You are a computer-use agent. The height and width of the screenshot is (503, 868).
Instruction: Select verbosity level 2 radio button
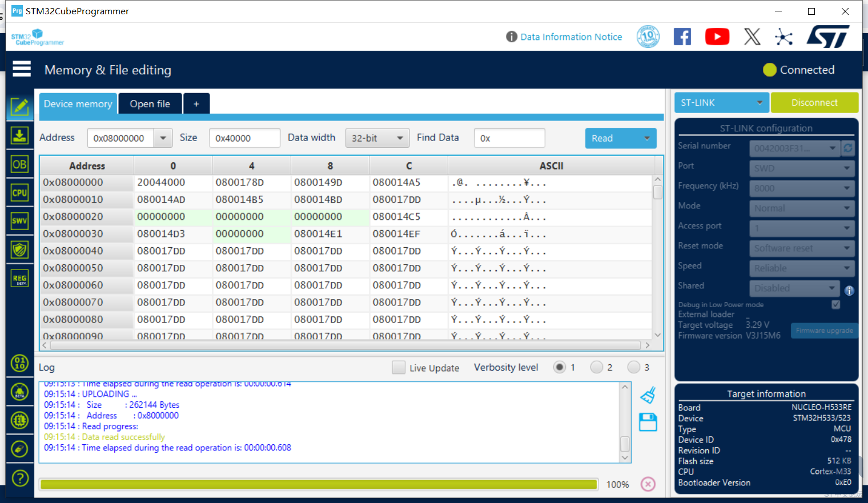click(597, 367)
